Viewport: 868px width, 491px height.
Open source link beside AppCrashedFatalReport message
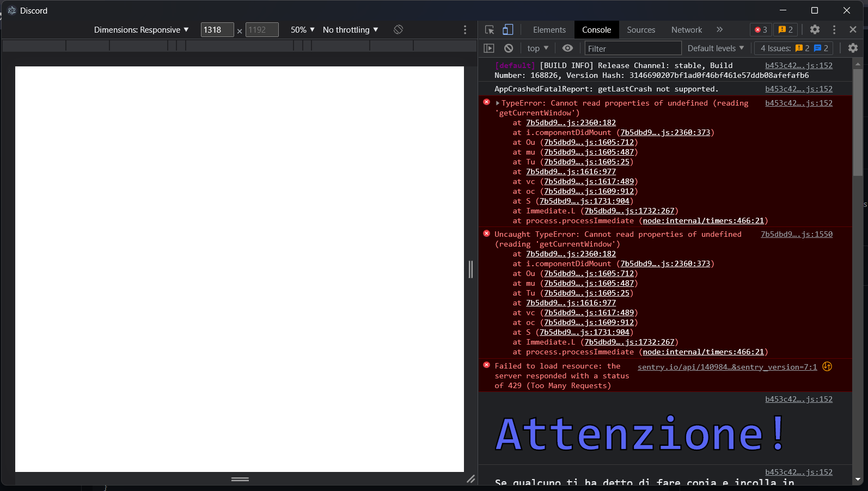coord(799,89)
